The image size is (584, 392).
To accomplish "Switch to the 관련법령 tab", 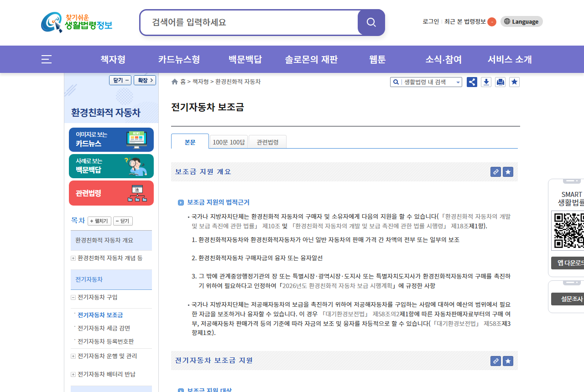I will [267, 142].
